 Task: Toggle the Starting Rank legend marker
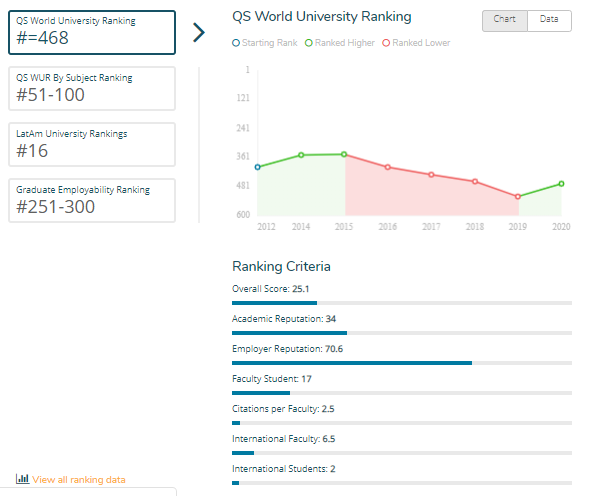(236, 43)
